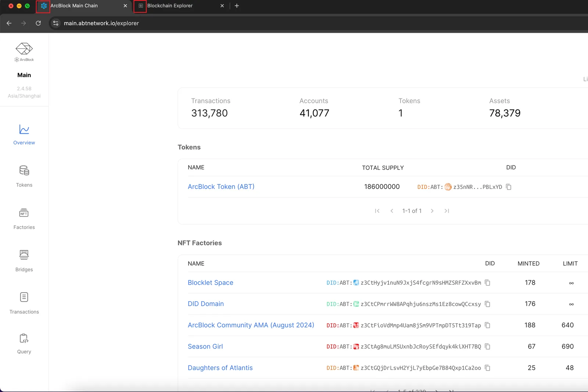Go to first page of Tokens table
Screen dimensions: 588x392
(377, 211)
